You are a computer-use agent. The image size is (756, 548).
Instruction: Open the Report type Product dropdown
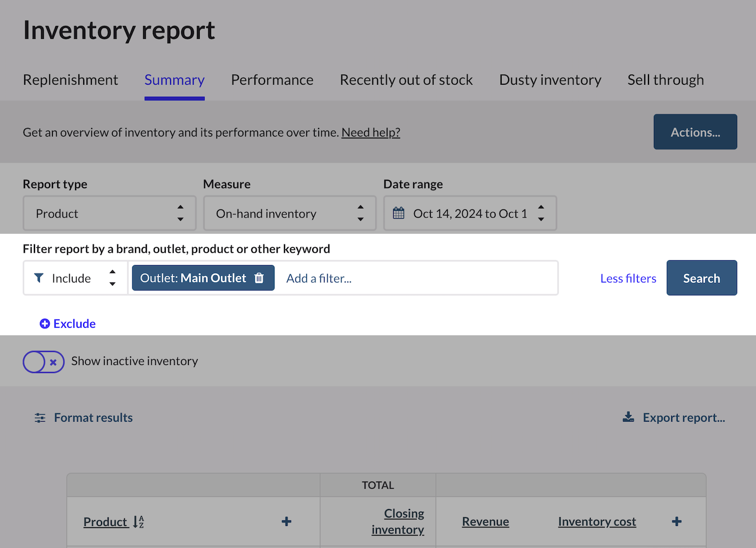point(109,213)
